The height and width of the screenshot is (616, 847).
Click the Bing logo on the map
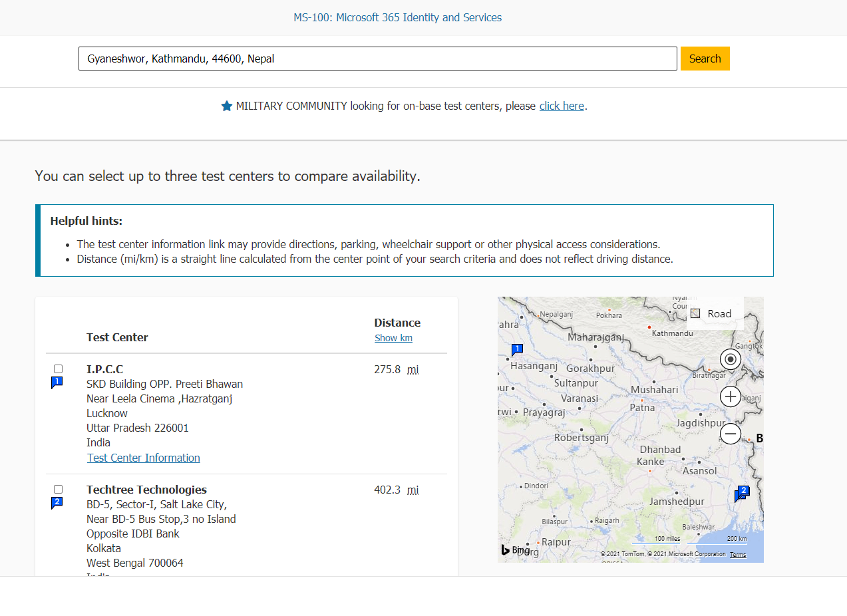pos(516,550)
